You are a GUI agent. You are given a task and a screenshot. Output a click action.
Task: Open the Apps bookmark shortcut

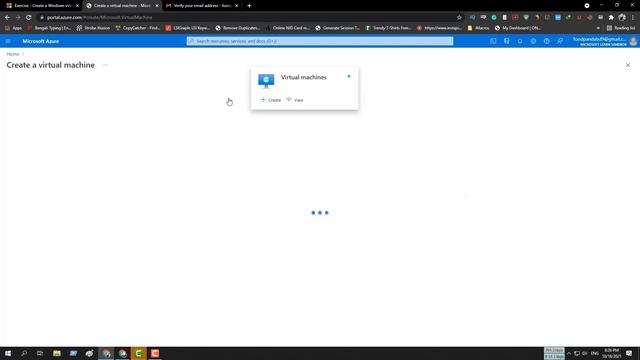pyautogui.click(x=13, y=28)
